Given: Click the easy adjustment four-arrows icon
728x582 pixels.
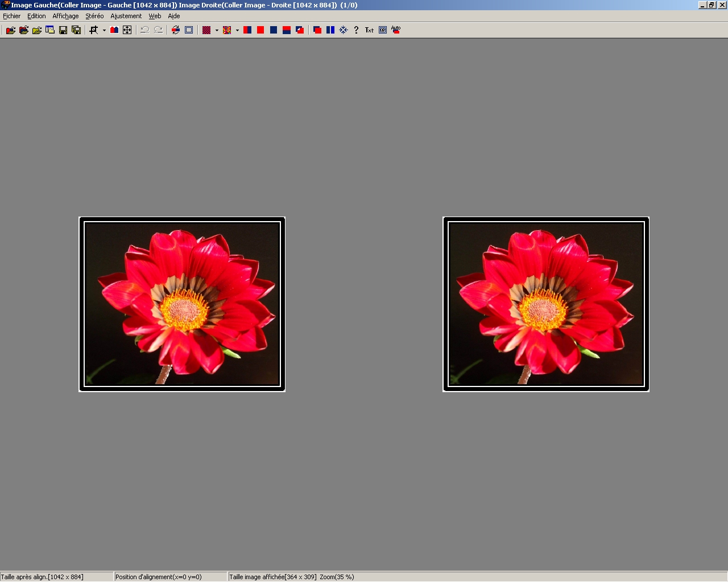Looking at the screenshot, I should pos(127,30).
